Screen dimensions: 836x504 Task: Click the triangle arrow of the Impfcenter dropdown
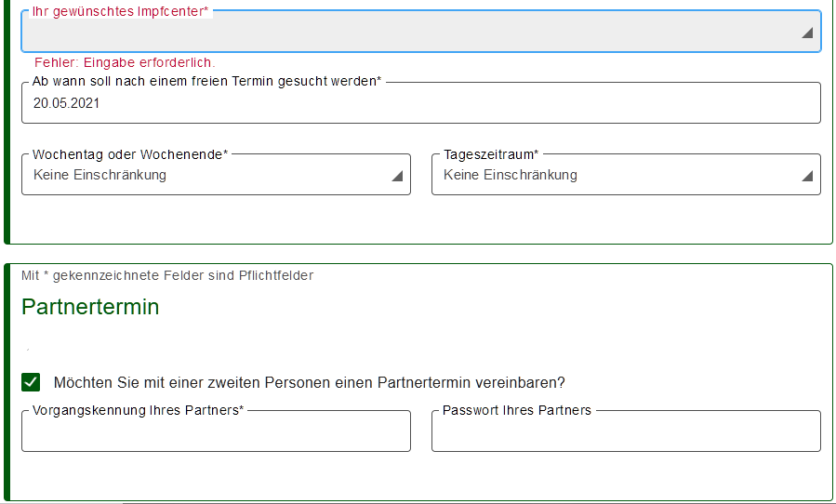coord(807,33)
